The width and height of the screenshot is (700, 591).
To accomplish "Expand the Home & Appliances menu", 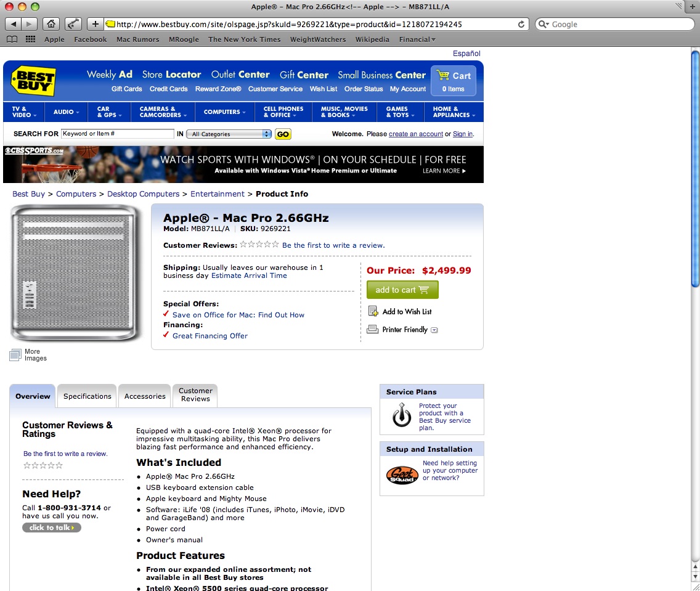I will point(454,112).
